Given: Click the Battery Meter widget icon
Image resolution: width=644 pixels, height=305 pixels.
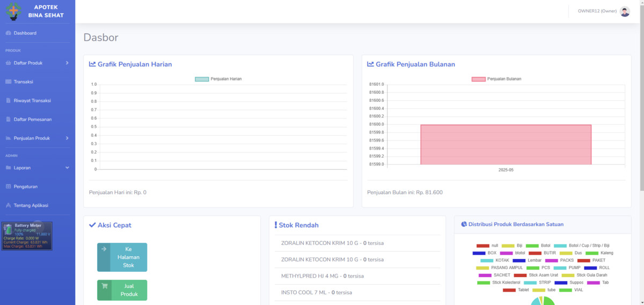Looking at the screenshot, I should [8, 229].
